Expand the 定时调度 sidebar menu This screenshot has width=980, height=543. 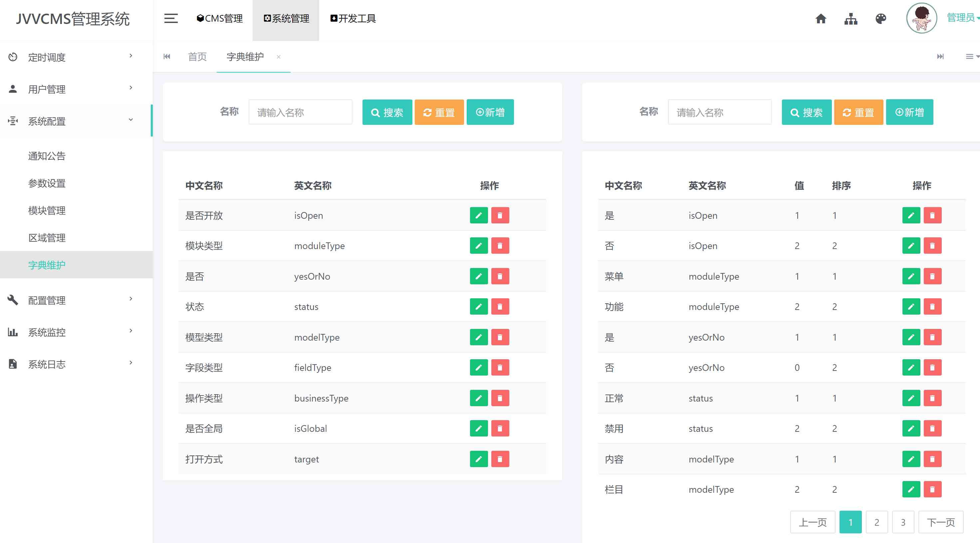pyautogui.click(x=76, y=57)
